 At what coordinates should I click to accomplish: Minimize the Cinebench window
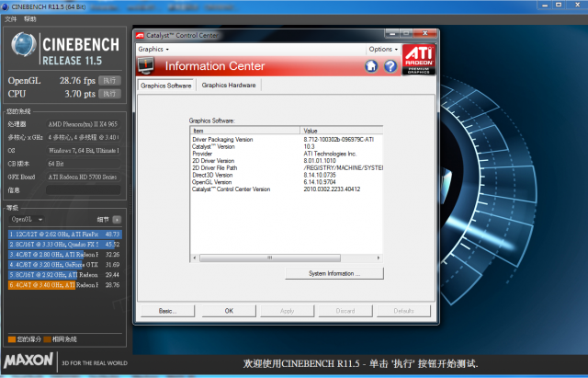(x=545, y=5)
